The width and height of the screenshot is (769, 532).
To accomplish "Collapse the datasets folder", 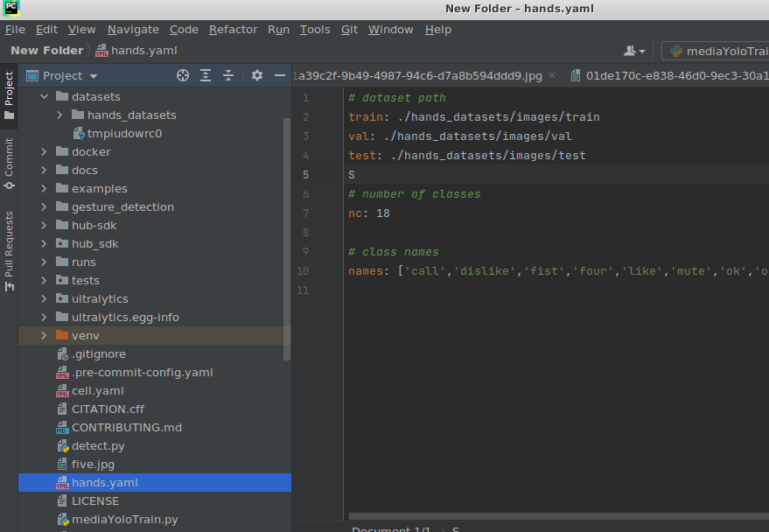I will (x=44, y=96).
